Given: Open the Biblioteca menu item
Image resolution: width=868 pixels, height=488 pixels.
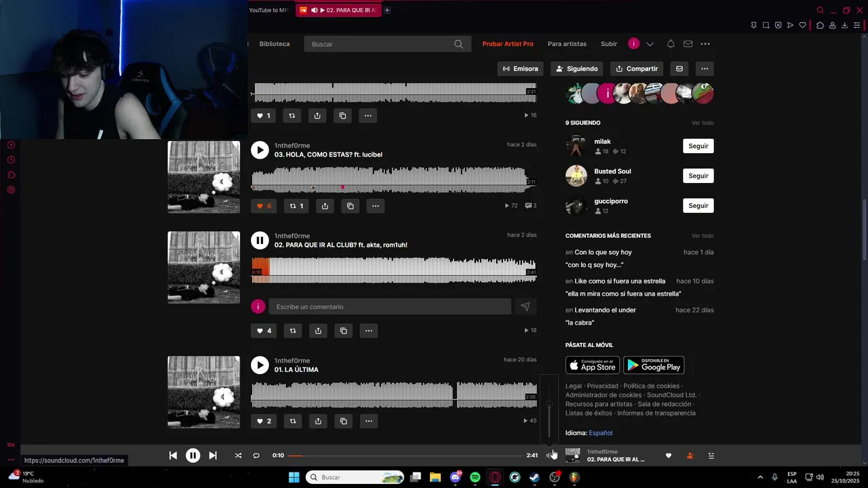Looking at the screenshot, I should (275, 44).
